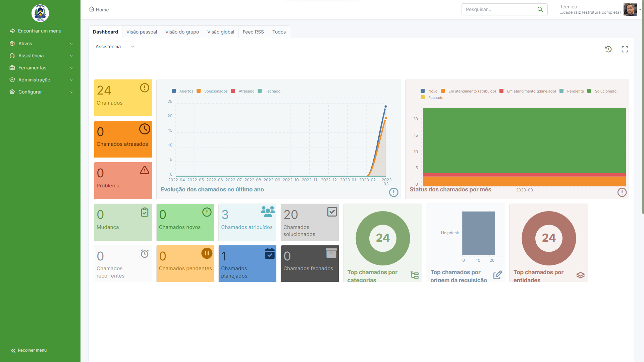Click checkbox icon on Chamados solucionados card
Screen dimensions: 644x362
(x=332, y=212)
